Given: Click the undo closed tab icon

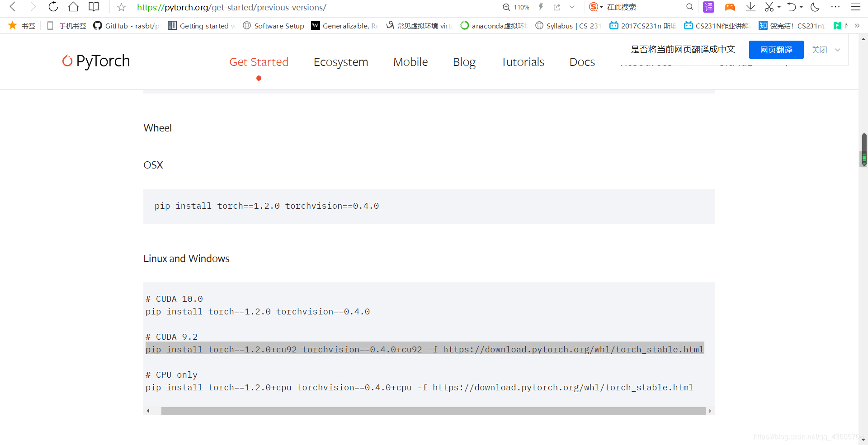Looking at the screenshot, I should (791, 7).
